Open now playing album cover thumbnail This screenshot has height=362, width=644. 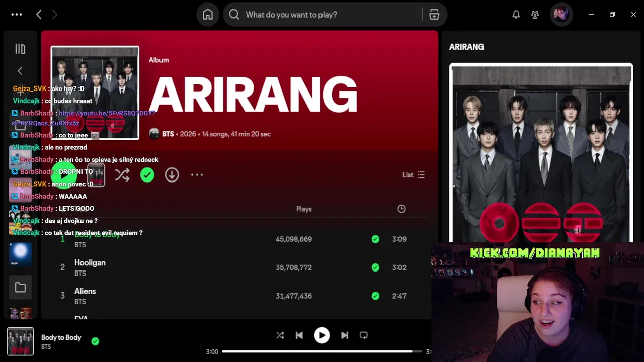pyautogui.click(x=20, y=341)
